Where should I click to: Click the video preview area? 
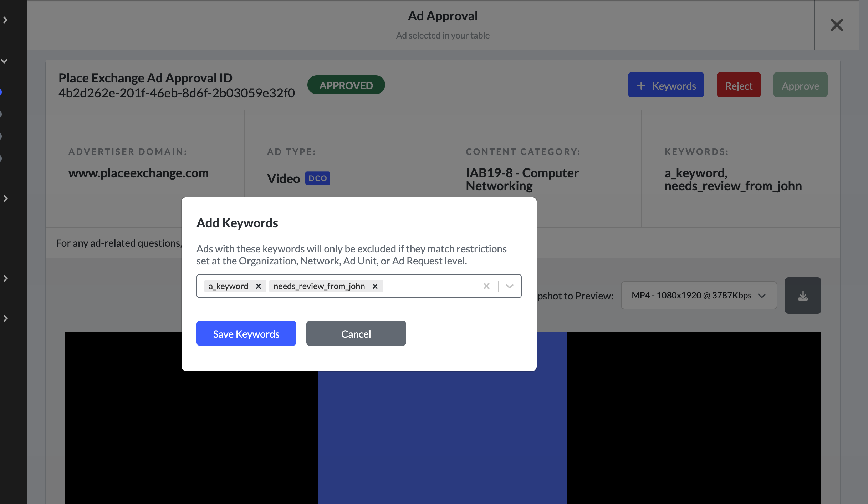[x=443, y=437]
